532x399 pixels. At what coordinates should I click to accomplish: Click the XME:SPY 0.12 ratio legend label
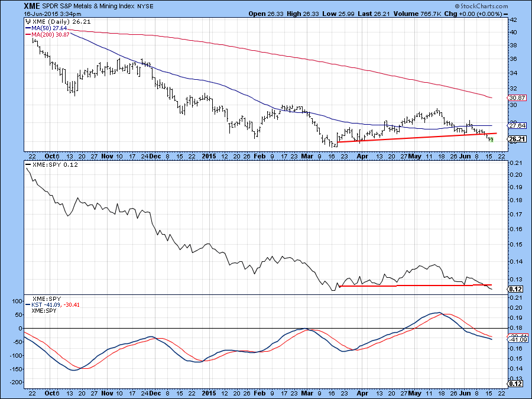click(x=55, y=164)
